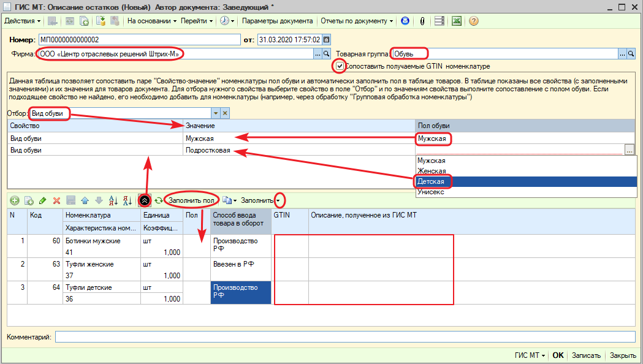Toggle the 'Сопоставить получаемые GTIN номенклатуре' checkbox

[339, 66]
